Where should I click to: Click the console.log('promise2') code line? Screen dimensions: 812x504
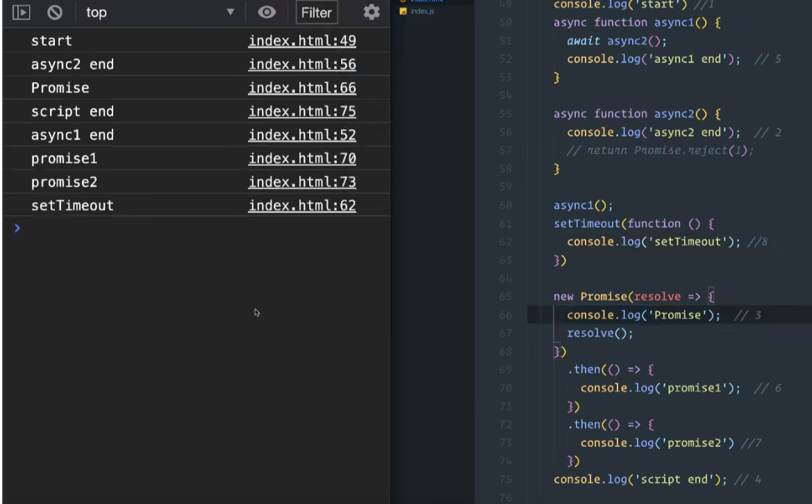tap(657, 443)
